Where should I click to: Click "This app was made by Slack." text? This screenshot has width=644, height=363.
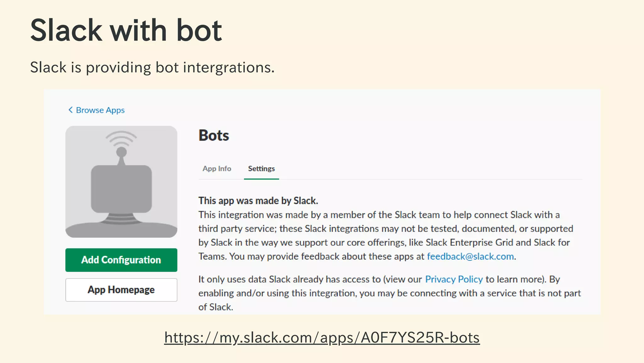click(258, 201)
